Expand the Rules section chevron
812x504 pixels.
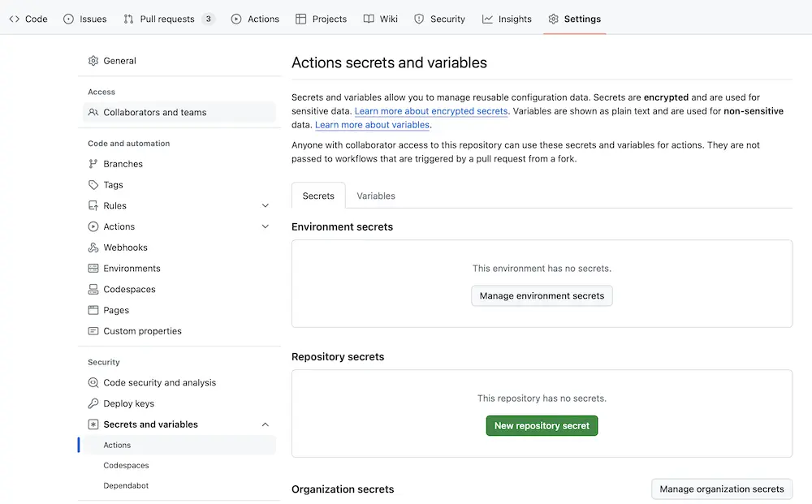coord(265,205)
